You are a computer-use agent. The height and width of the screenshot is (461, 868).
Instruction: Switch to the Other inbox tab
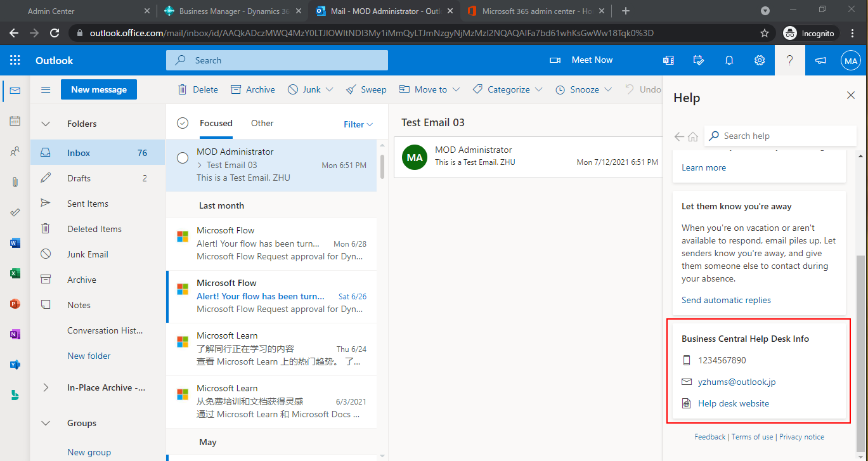pos(262,123)
